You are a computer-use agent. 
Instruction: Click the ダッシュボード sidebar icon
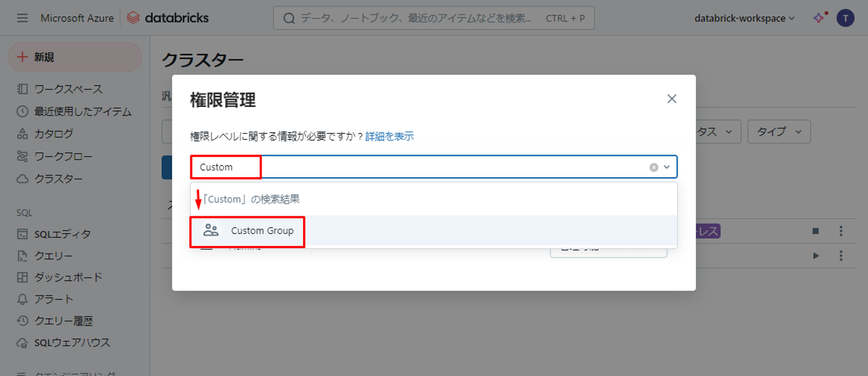tap(22, 277)
